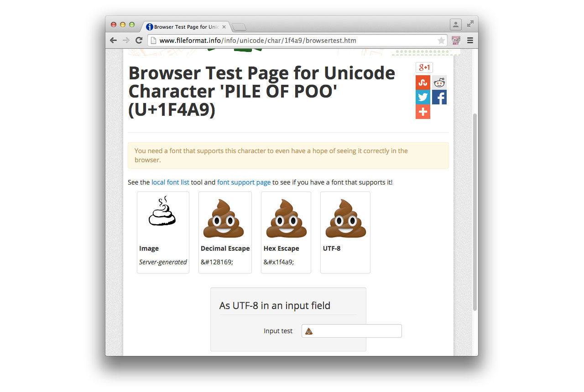This screenshot has height=392, width=584.
Task: Open the local font list link
Action: click(170, 182)
